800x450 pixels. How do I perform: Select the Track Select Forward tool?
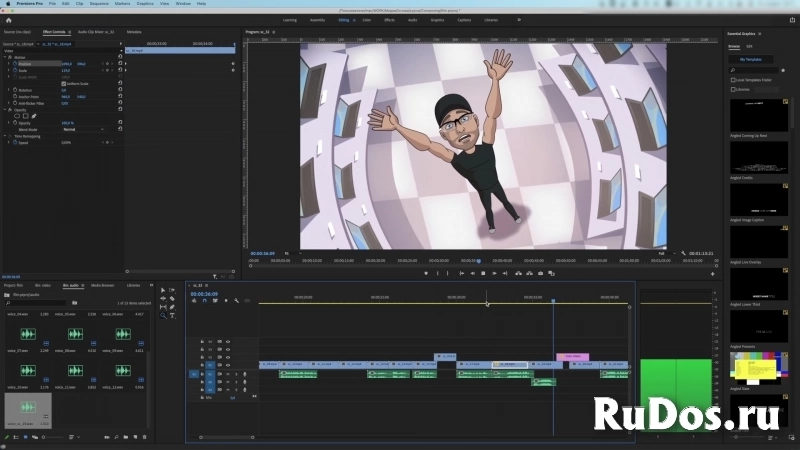(172, 290)
